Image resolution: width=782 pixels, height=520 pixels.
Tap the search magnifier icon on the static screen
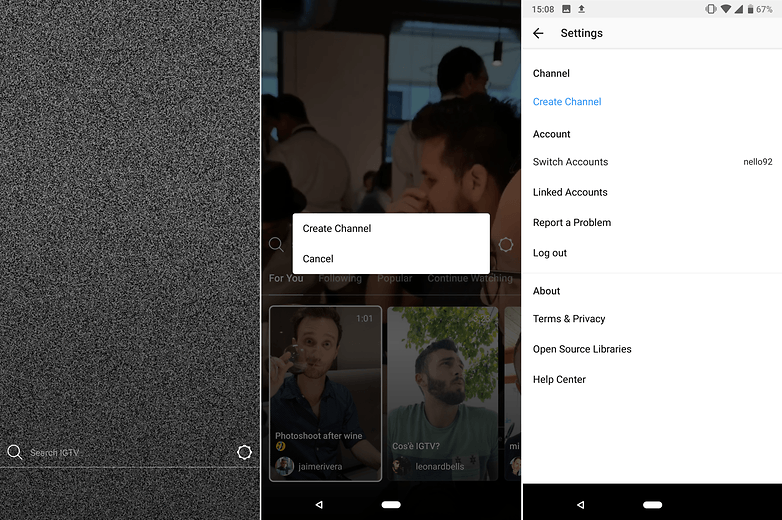tap(15, 452)
